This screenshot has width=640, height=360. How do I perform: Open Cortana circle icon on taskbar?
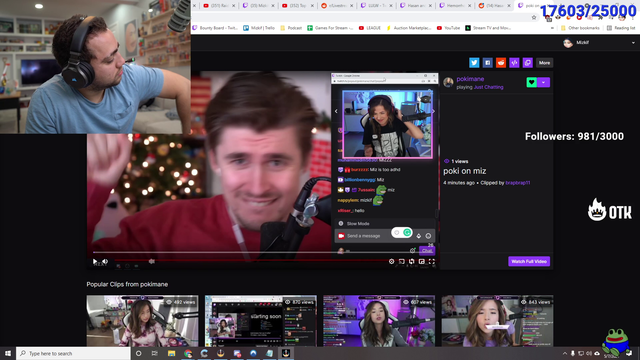coord(138,353)
